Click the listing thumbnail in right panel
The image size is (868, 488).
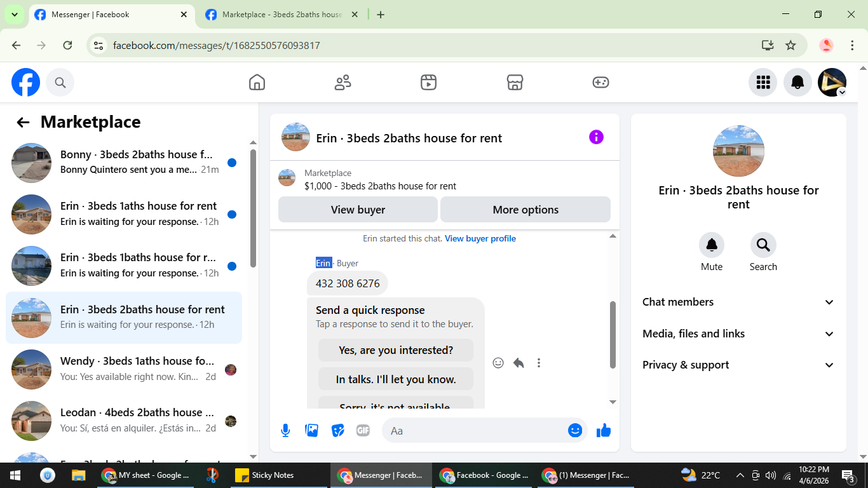(738, 151)
